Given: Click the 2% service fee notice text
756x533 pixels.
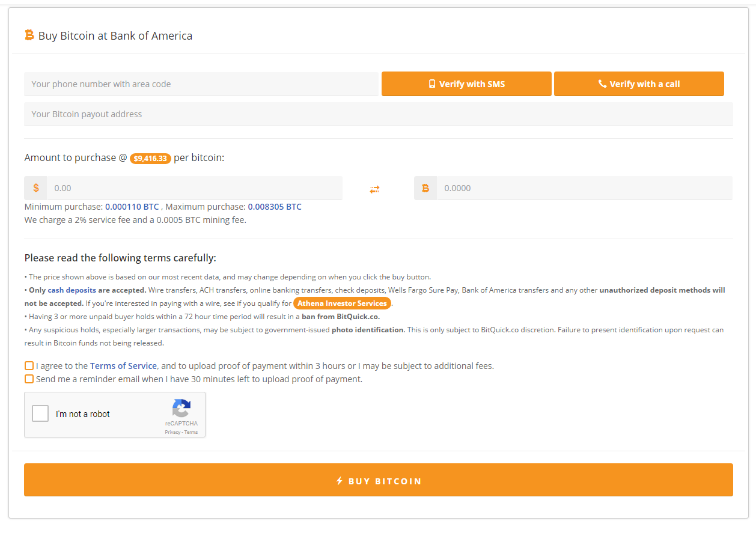Looking at the screenshot, I should [135, 220].
